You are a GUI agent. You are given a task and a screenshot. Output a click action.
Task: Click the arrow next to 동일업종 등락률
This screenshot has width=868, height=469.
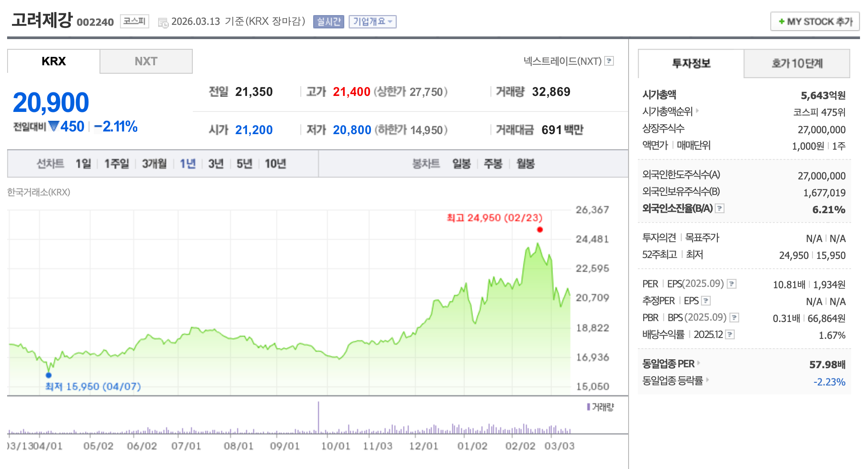707,380
